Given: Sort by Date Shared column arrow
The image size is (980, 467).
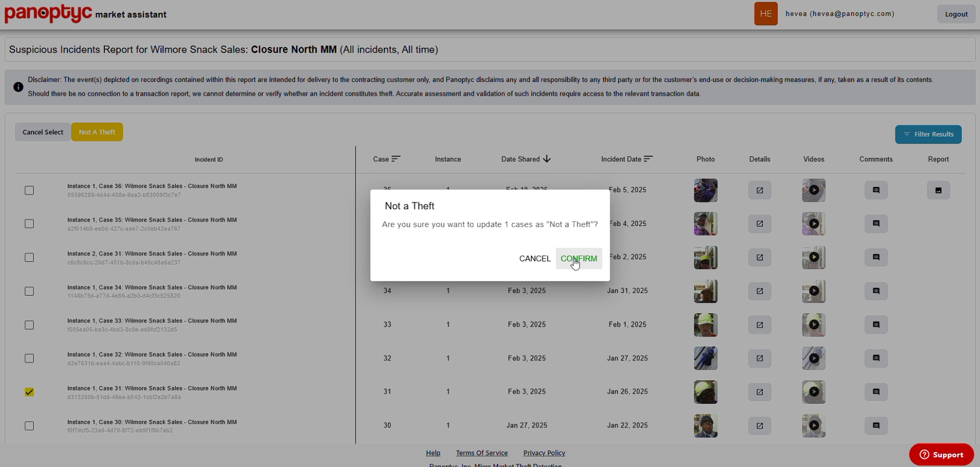Looking at the screenshot, I should (x=546, y=159).
